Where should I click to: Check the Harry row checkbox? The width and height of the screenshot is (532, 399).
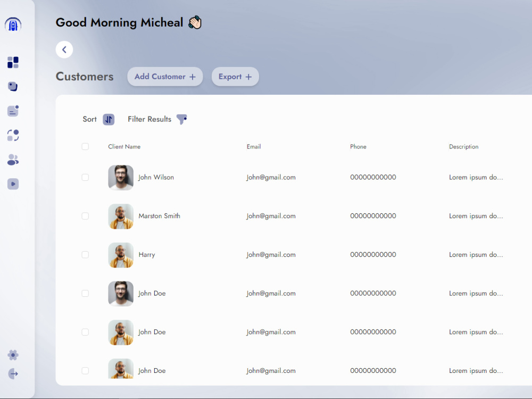pyautogui.click(x=85, y=255)
